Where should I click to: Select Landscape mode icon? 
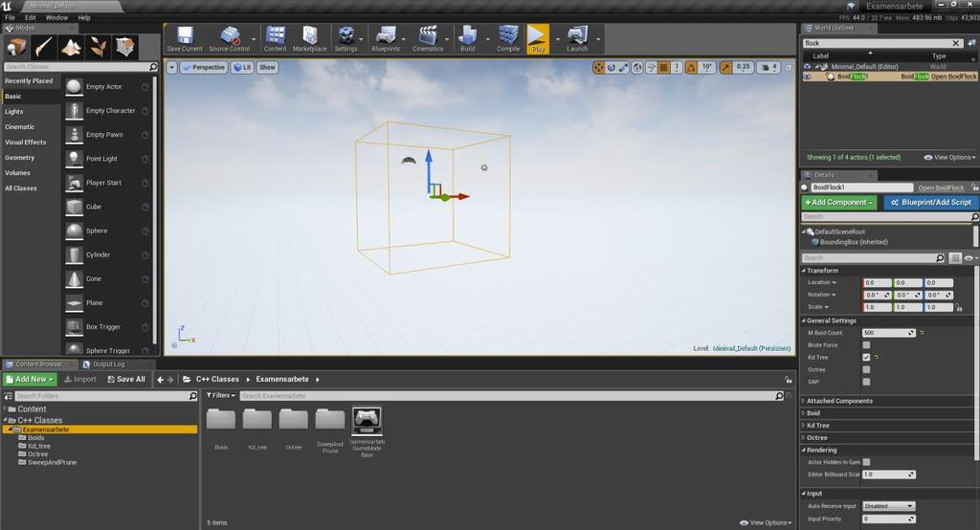click(71, 47)
